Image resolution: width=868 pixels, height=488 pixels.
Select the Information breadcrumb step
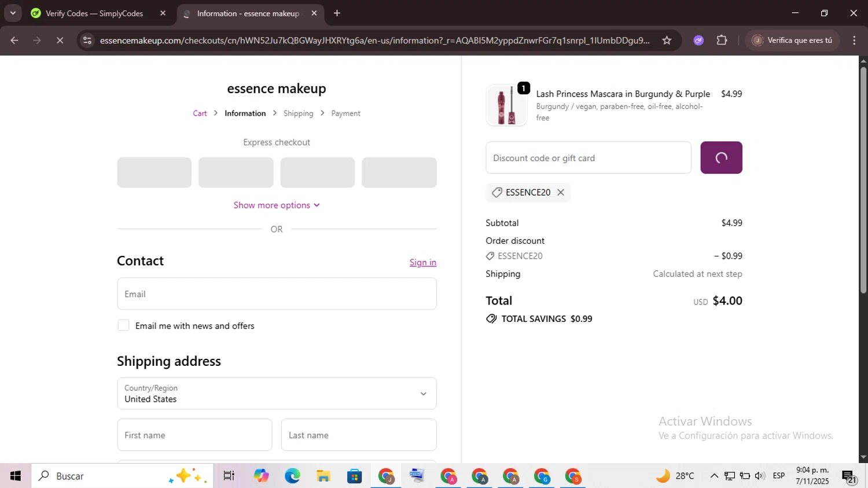[245, 113]
